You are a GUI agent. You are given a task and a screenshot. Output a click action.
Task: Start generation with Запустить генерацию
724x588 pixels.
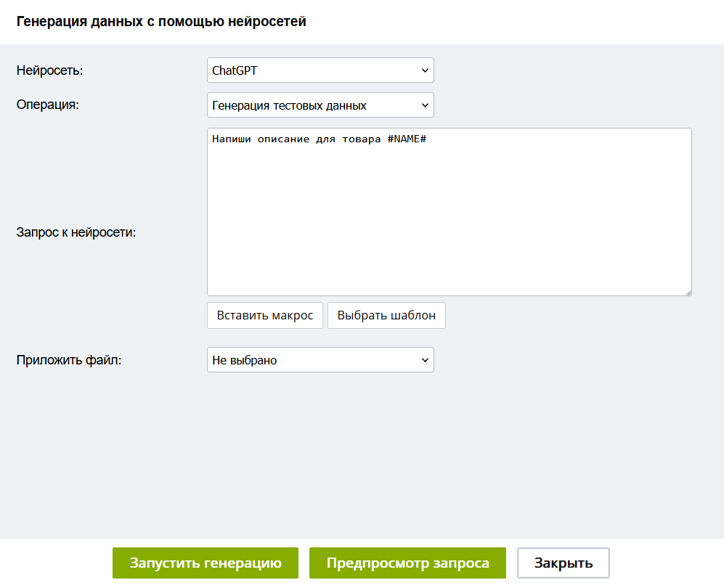coord(206,563)
